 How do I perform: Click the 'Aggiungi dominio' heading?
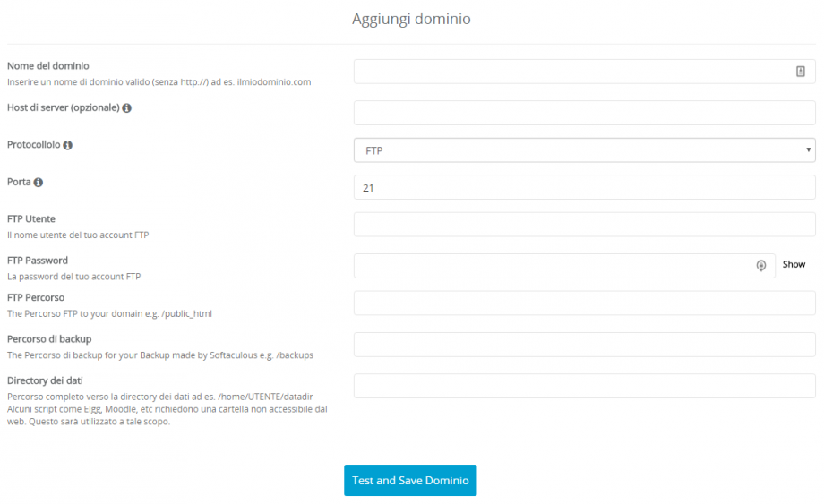coord(411,19)
